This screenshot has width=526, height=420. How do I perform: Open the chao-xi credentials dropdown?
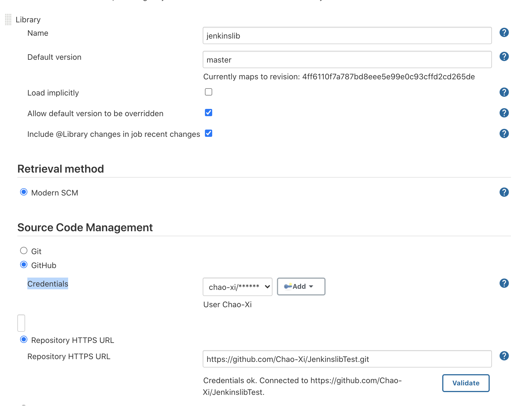point(237,287)
